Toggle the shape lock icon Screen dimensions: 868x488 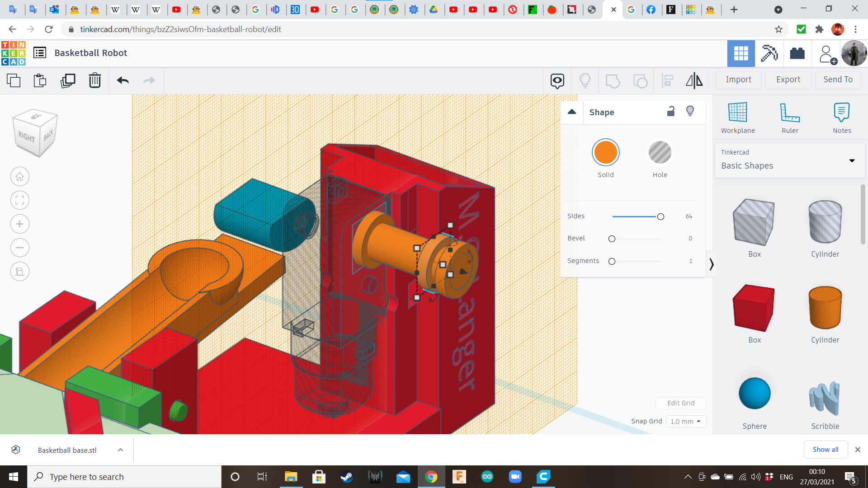coord(671,111)
